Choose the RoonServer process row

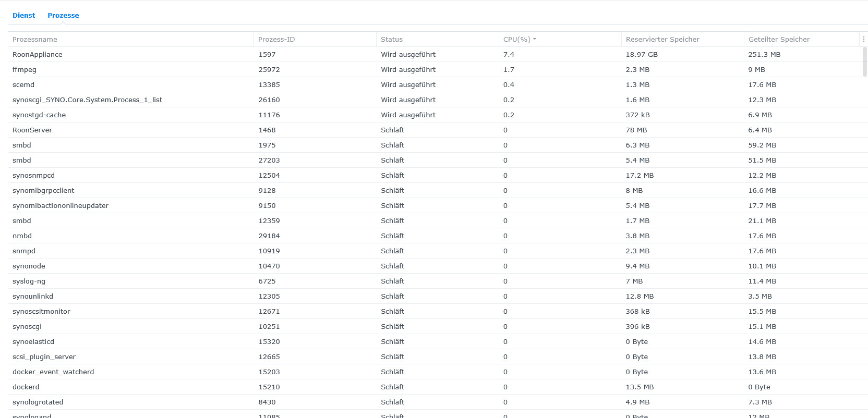(x=32, y=130)
